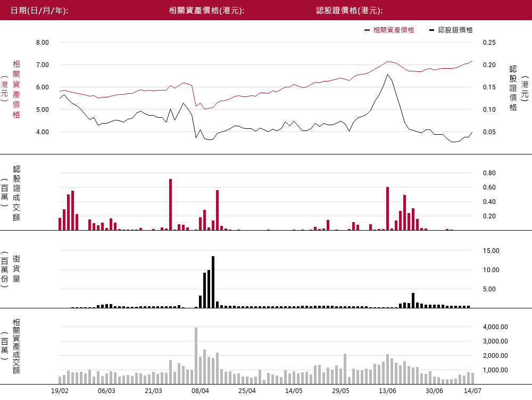
Task: Select the 認股證價格 legend label
Action: click(x=455, y=30)
